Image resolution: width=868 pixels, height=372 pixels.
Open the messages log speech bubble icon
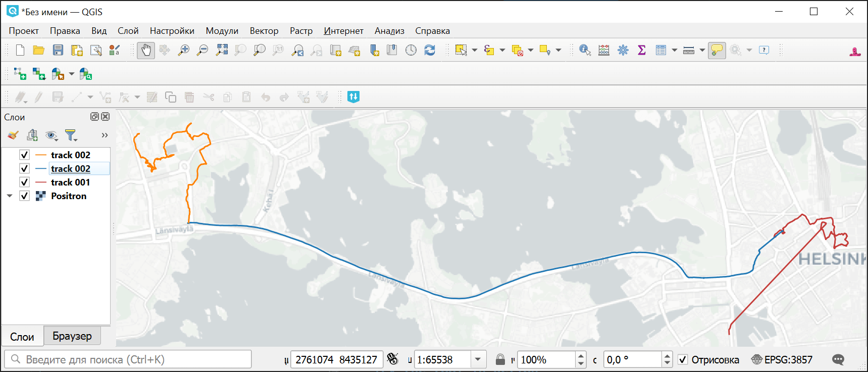click(838, 359)
